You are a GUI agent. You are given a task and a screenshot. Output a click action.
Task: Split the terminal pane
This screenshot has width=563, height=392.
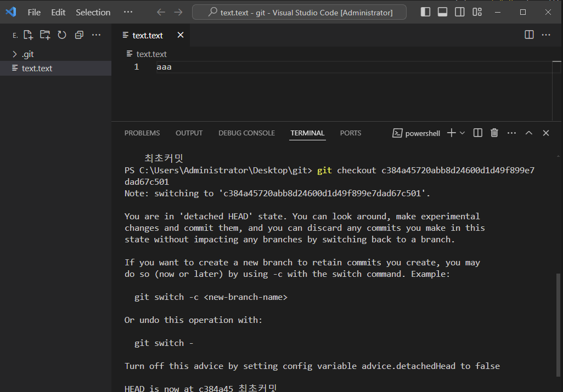(x=478, y=133)
